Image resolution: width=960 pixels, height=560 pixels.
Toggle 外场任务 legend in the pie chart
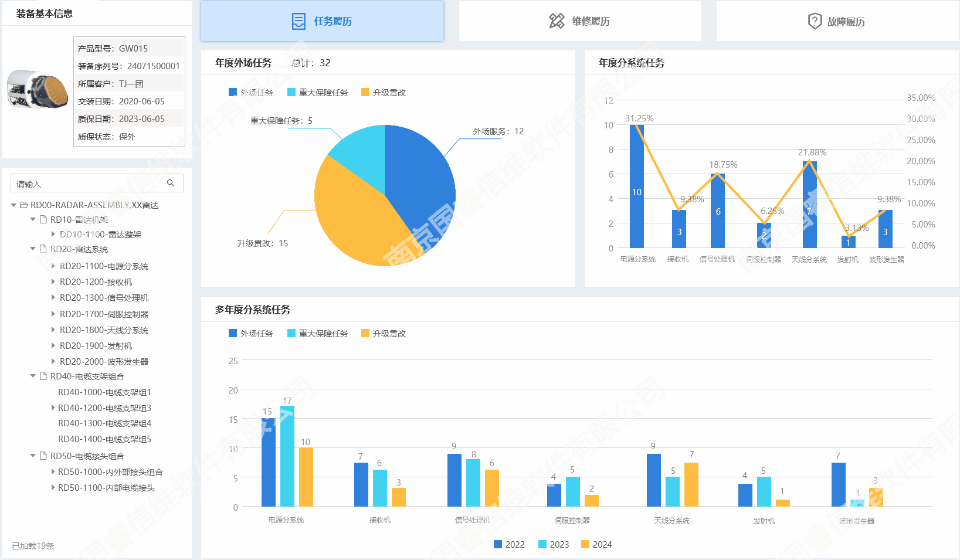click(x=251, y=93)
